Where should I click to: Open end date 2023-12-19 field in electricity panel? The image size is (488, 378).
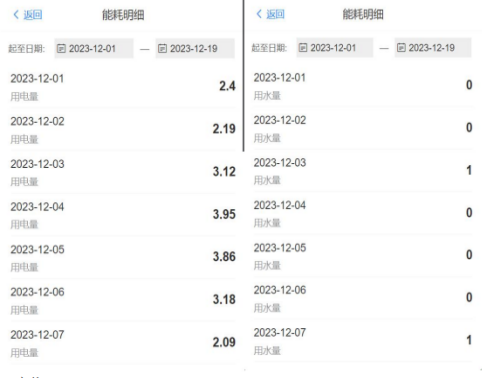click(x=195, y=49)
